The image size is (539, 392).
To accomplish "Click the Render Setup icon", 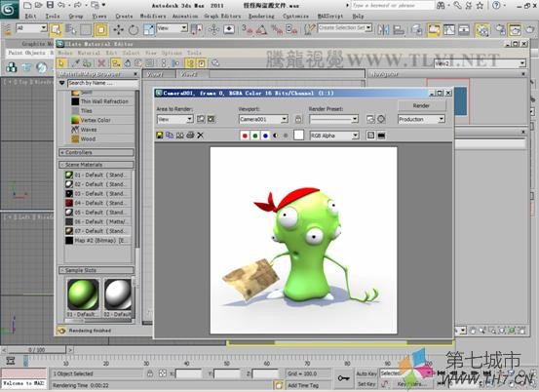I will tap(501, 29).
